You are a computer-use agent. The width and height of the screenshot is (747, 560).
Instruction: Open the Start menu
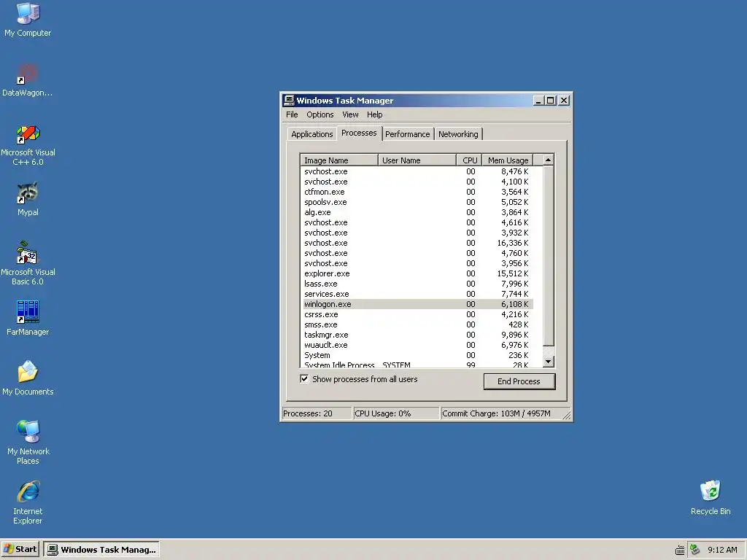pos(20,550)
